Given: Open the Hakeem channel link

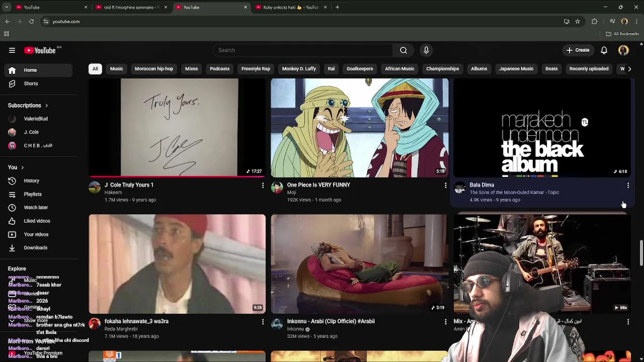Looking at the screenshot, I should point(113,193).
